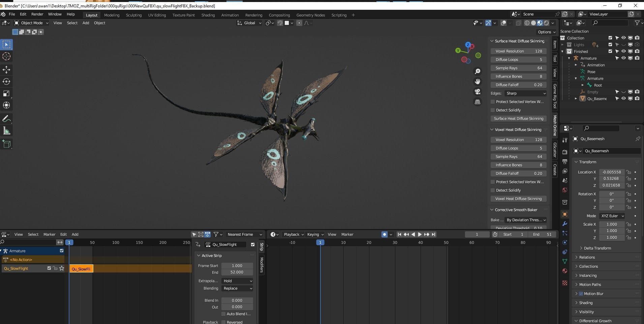Open Nearest Frame snapping dropdown
The image size is (644, 324).
pyautogui.click(x=245, y=234)
